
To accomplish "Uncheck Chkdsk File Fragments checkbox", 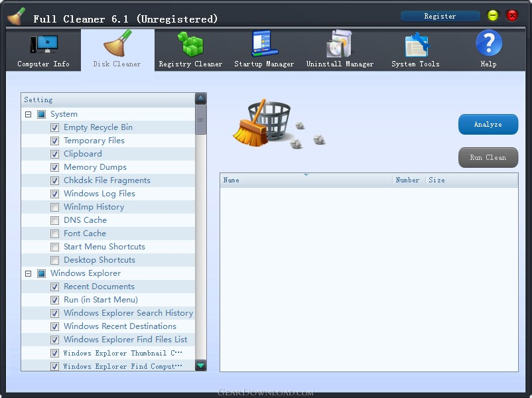I will point(54,180).
